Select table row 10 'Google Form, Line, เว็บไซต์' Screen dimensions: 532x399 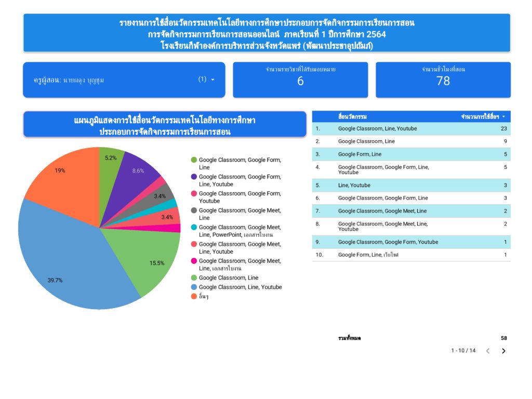(411, 255)
